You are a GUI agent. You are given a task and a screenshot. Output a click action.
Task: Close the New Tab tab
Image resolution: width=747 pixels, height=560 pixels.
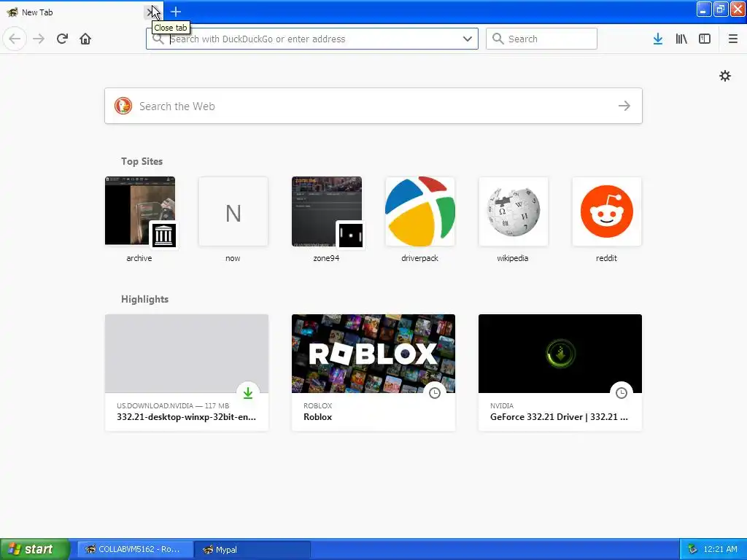[x=151, y=12]
